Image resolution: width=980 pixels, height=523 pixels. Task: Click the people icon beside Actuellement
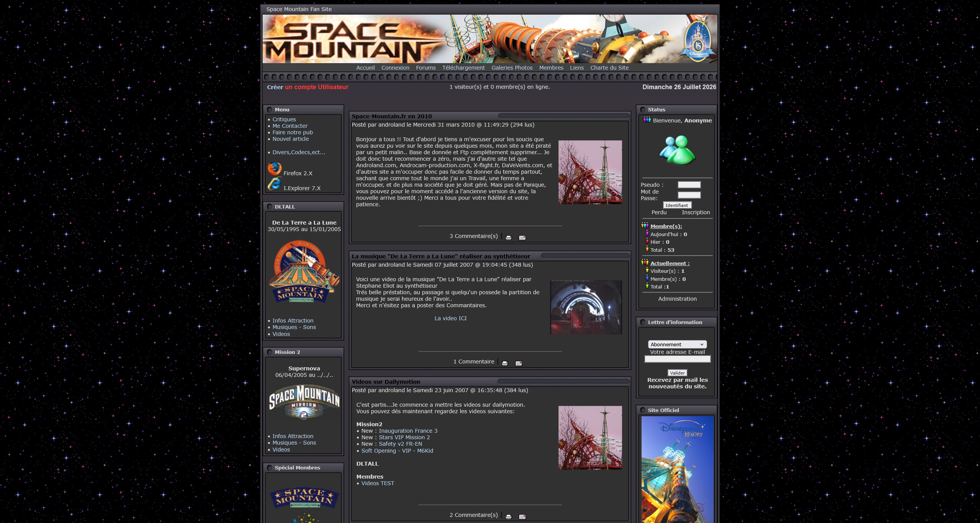click(x=645, y=262)
